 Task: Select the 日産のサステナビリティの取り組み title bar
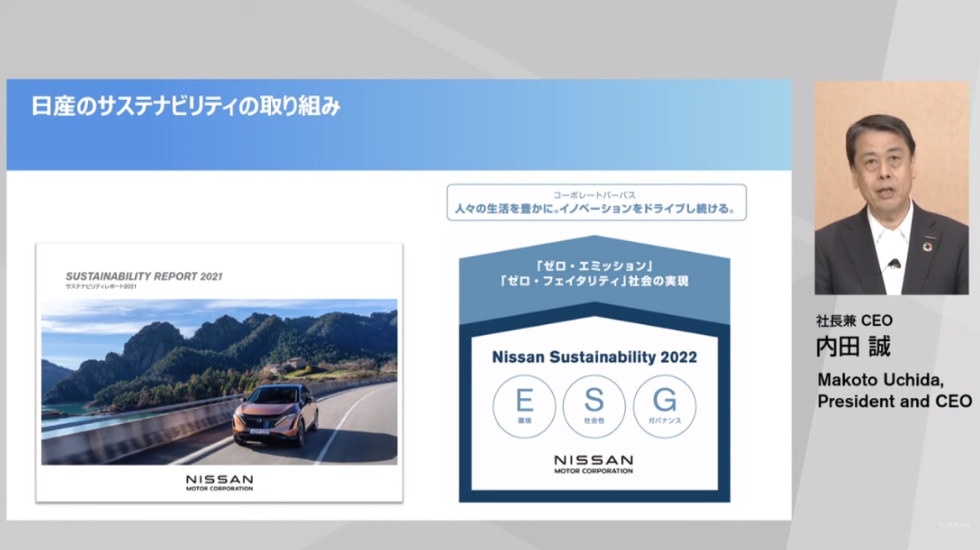pos(186,105)
